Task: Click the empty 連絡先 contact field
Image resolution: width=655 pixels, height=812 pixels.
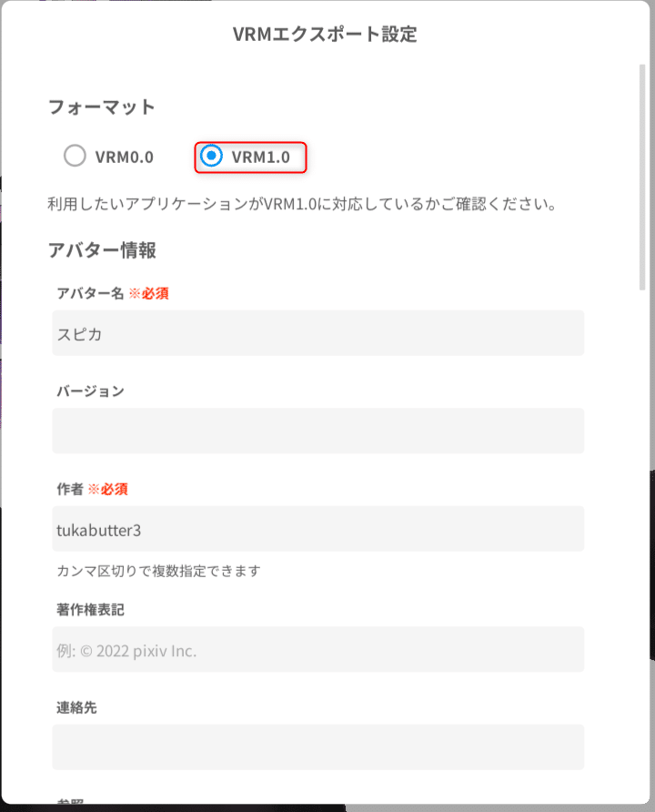Action: [x=317, y=746]
